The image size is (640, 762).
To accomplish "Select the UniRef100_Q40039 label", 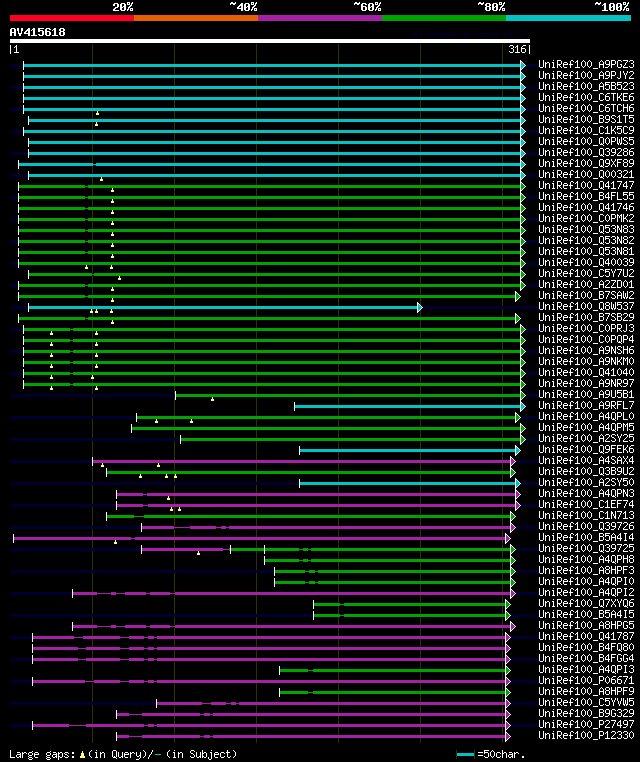I will [x=586, y=262].
